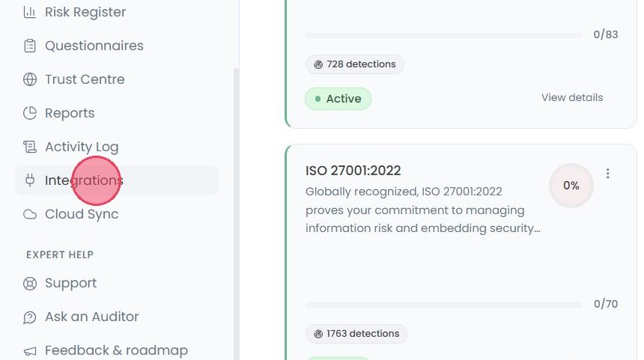Click the View details link
Screen dimensions: 644x360
[572, 98]
